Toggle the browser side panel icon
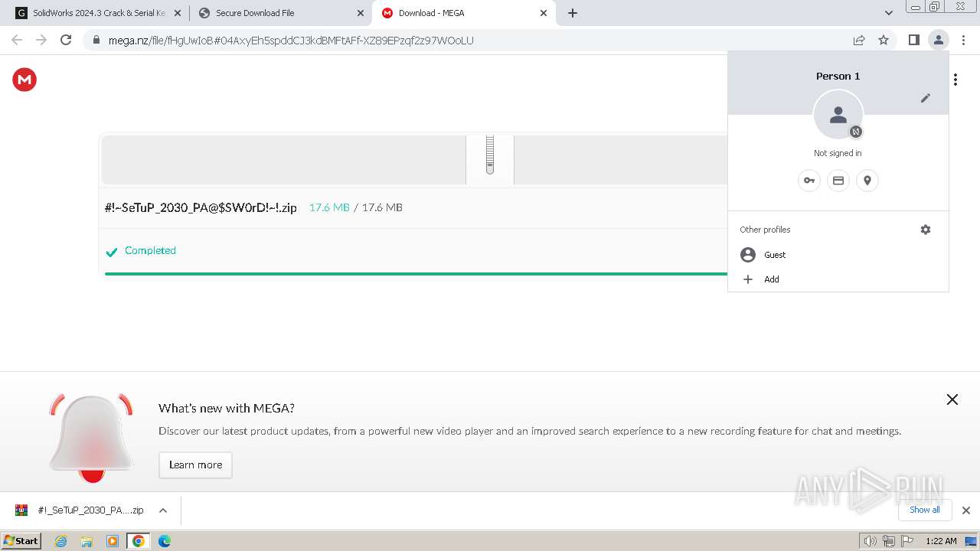Image resolution: width=980 pixels, height=551 pixels. tap(913, 40)
